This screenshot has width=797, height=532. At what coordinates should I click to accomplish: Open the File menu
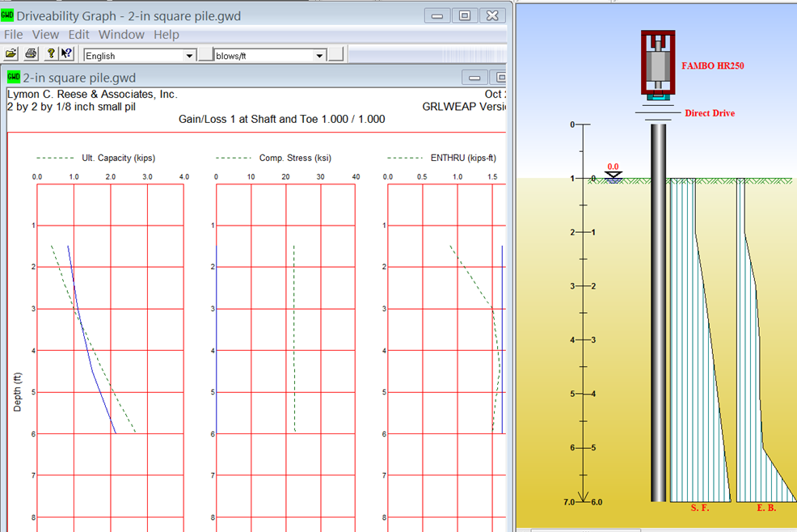(x=14, y=35)
